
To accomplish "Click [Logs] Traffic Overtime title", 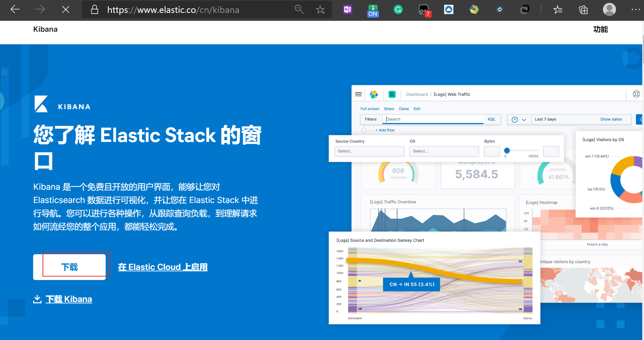I will pos(393,202).
